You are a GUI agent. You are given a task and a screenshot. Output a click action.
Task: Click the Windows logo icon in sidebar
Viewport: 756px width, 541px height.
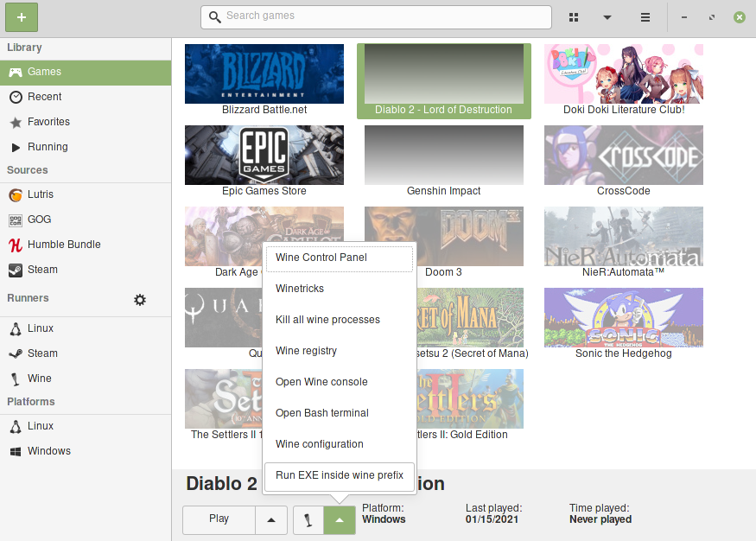pyautogui.click(x=16, y=452)
